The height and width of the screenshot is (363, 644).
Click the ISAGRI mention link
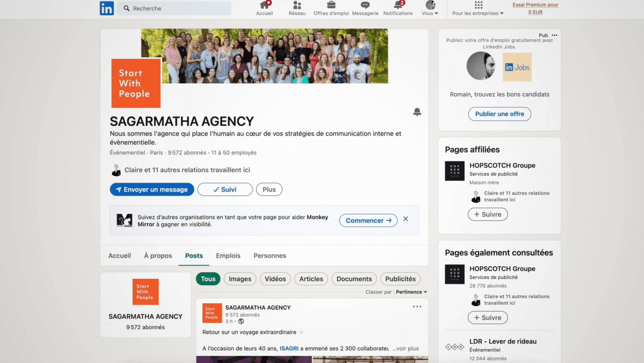click(289, 348)
